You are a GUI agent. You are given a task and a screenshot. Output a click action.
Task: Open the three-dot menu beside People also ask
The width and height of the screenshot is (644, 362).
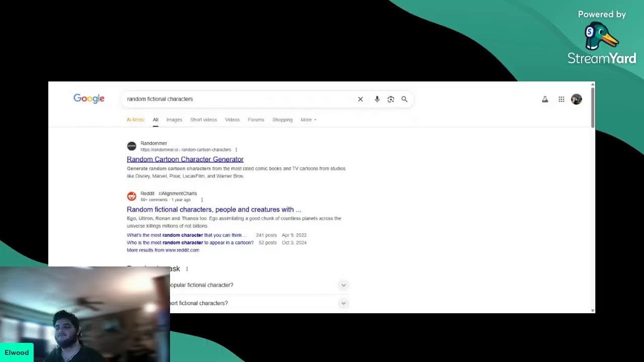click(x=187, y=269)
